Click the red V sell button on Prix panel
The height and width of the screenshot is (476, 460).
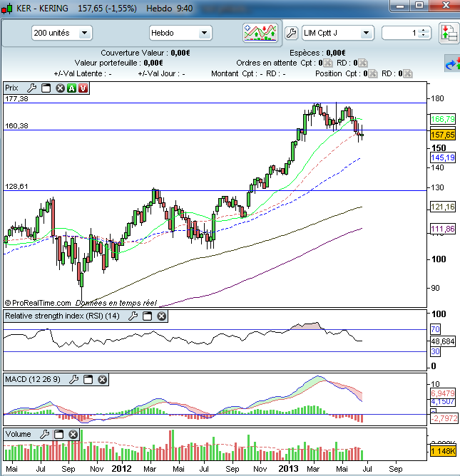pyautogui.click(x=83, y=88)
